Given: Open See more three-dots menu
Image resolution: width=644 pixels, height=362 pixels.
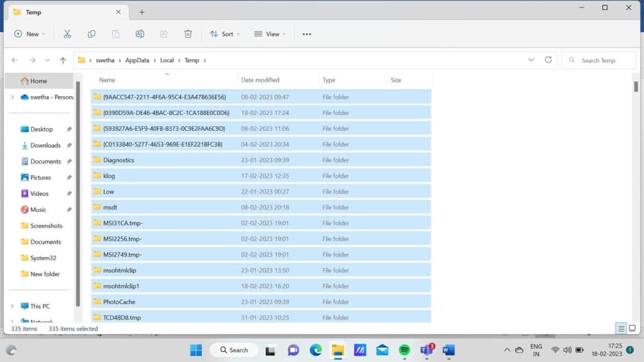Looking at the screenshot, I should tap(307, 34).
